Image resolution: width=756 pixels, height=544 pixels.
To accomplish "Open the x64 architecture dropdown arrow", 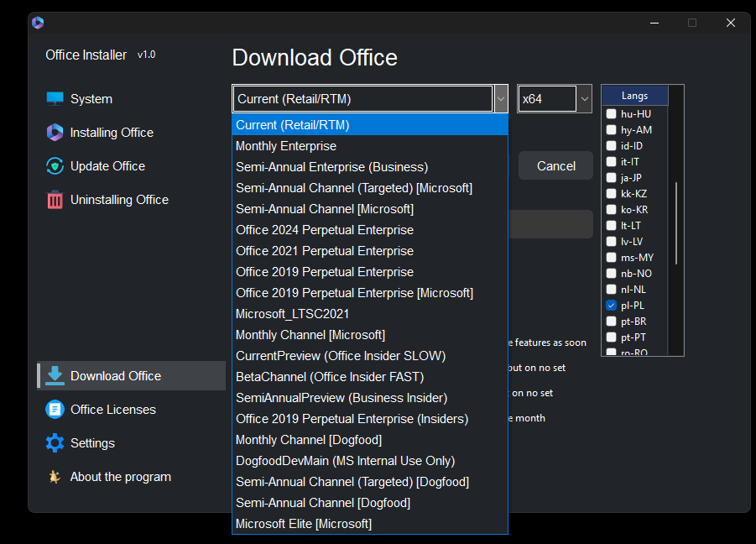I will [x=584, y=99].
